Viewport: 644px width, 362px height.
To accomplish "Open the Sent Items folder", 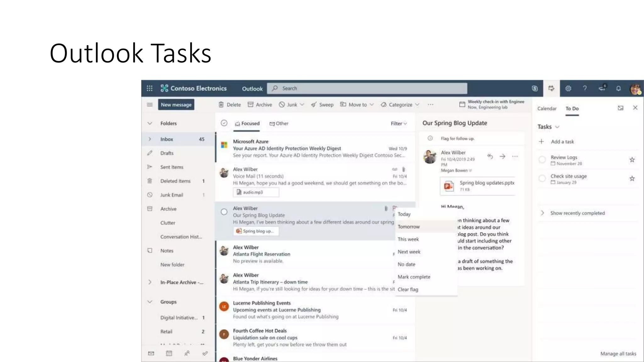I will point(178,167).
